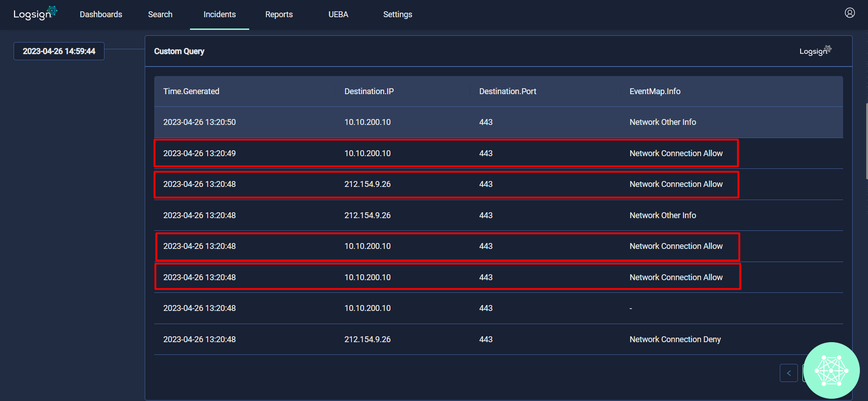The height and width of the screenshot is (401, 868).
Task: Click the dash value in the EventMap.Info column
Action: 631,308
